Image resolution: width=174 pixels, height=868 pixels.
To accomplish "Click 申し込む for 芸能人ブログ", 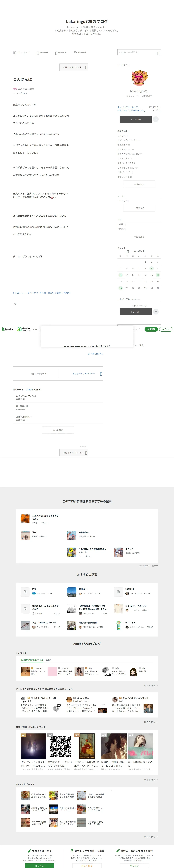I will pyautogui.click(x=134, y=866).
